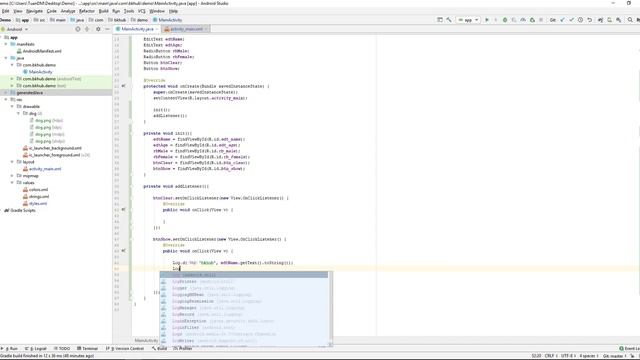The width and height of the screenshot is (640, 360).
Task: Select ic_launcher_background.xml file
Action: click(x=52, y=148)
